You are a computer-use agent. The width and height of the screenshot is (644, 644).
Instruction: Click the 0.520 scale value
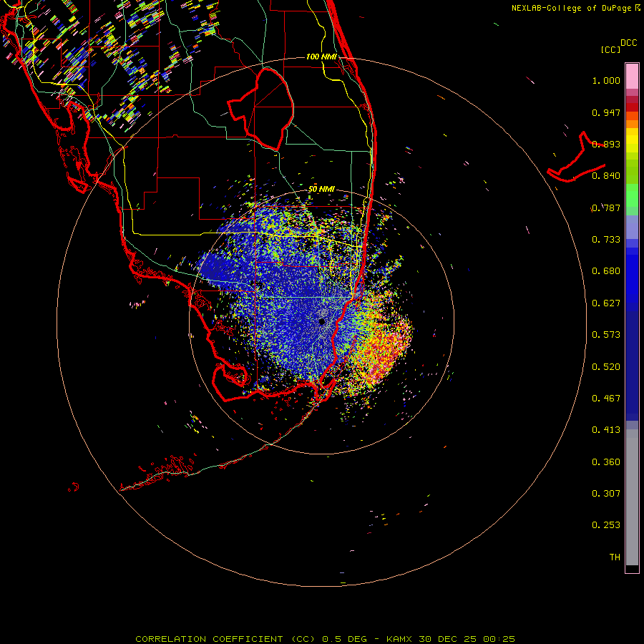click(x=606, y=367)
